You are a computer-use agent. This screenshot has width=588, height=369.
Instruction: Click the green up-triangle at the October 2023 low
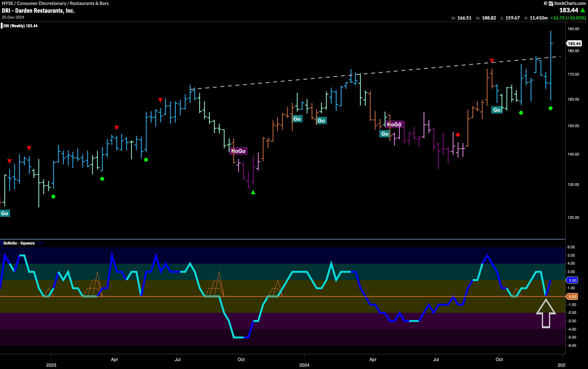[253, 192]
